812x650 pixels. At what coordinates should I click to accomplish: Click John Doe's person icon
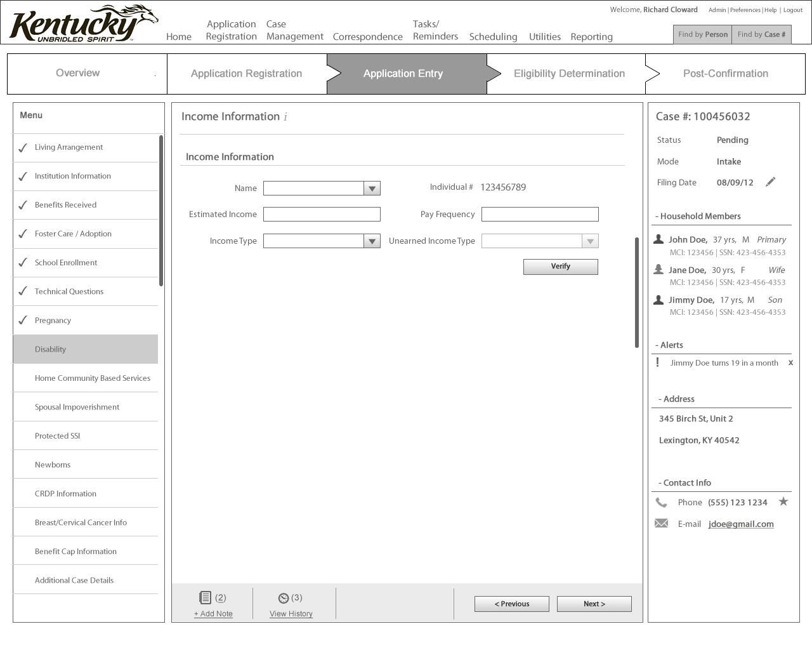click(x=658, y=239)
